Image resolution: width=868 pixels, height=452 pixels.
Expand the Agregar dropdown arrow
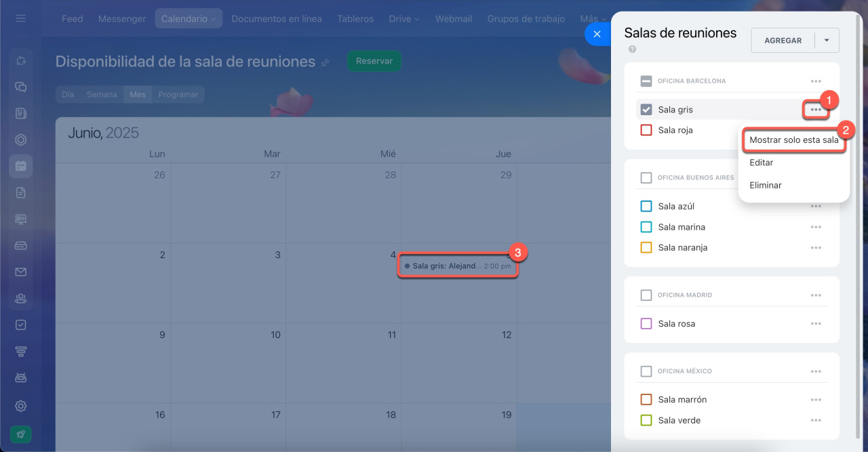(826, 41)
